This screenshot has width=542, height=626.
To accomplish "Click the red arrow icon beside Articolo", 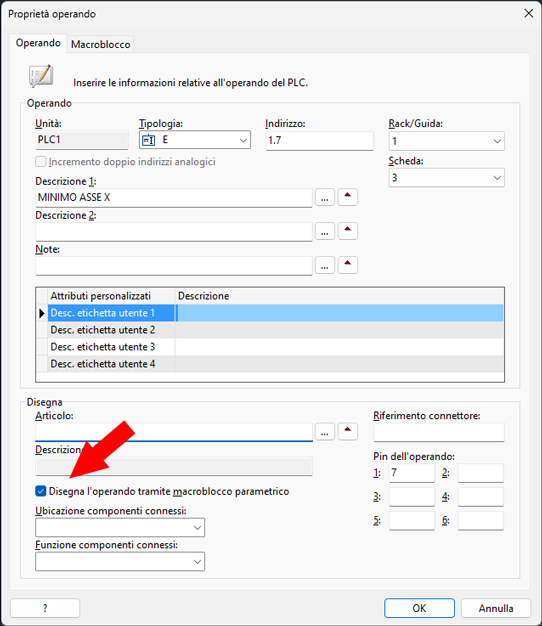I will click(348, 431).
